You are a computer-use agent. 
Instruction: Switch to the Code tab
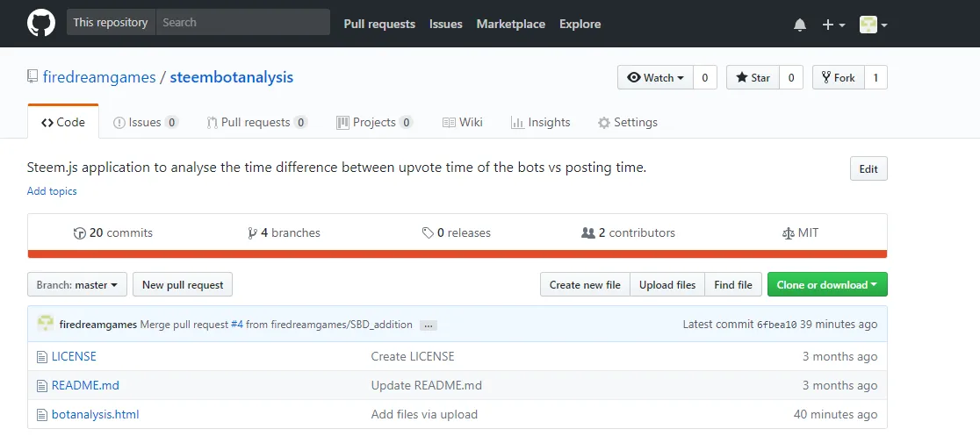point(63,122)
